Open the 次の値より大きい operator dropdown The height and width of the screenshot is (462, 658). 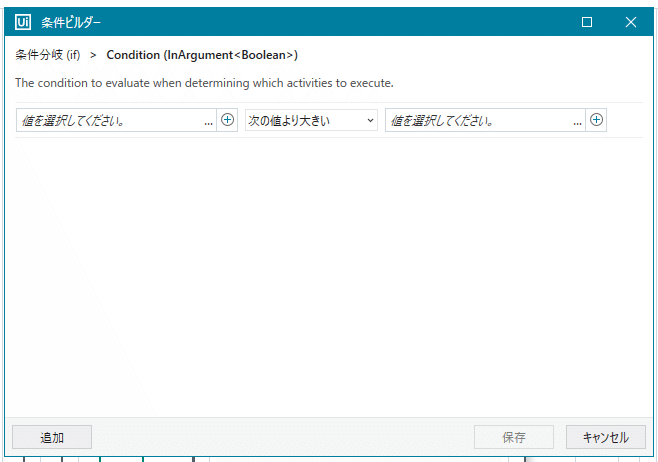(x=311, y=120)
